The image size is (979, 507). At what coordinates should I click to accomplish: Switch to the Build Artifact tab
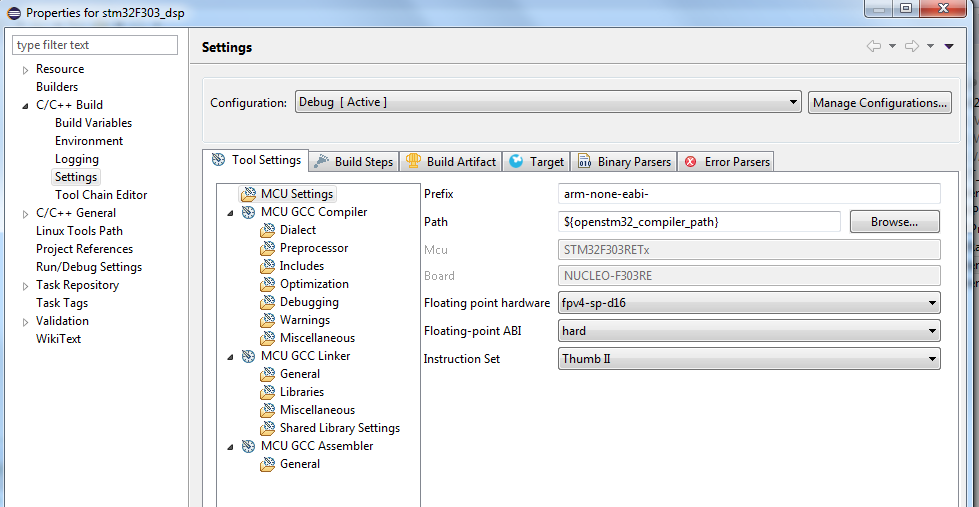coord(451,162)
